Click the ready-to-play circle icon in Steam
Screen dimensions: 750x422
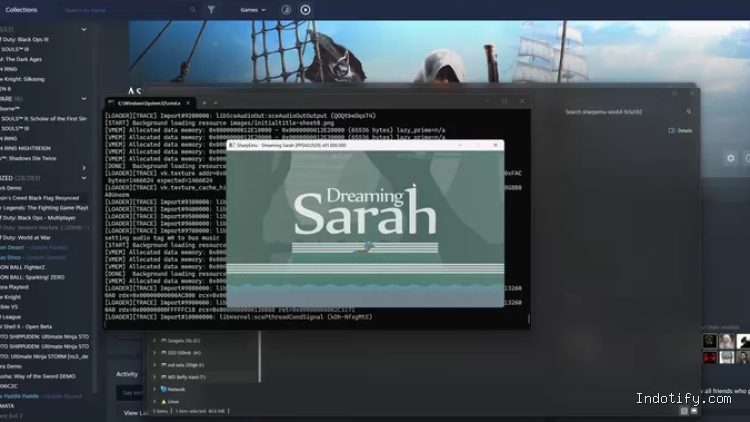(x=305, y=10)
